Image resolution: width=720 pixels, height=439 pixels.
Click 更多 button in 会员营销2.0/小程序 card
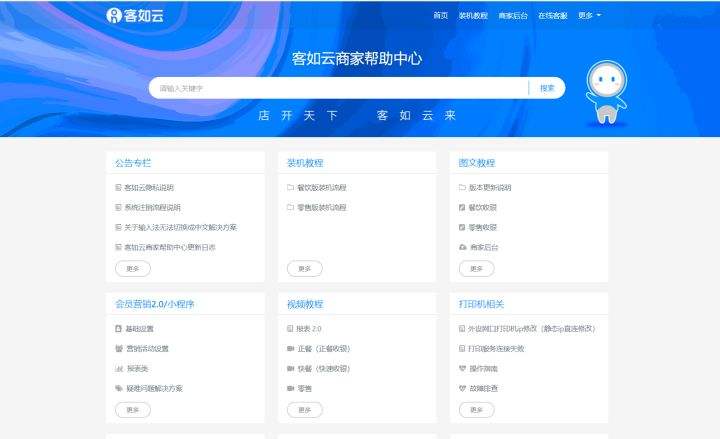[x=133, y=410]
